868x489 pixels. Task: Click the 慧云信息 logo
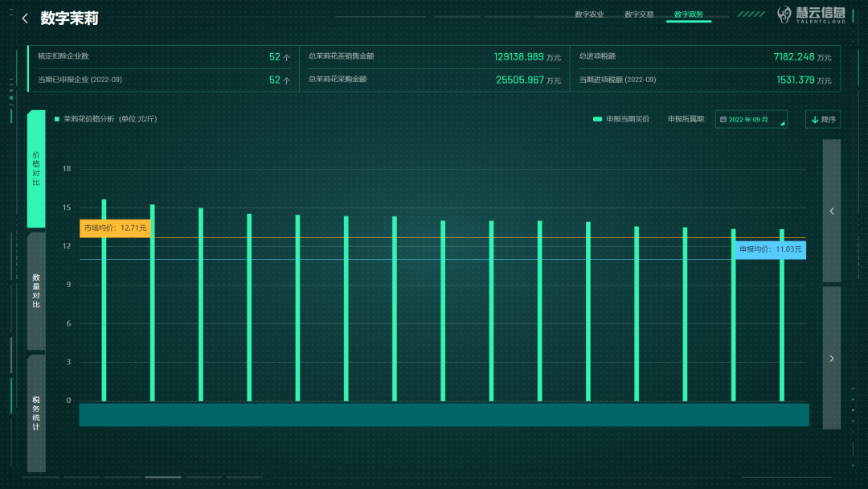pyautogui.click(x=811, y=15)
